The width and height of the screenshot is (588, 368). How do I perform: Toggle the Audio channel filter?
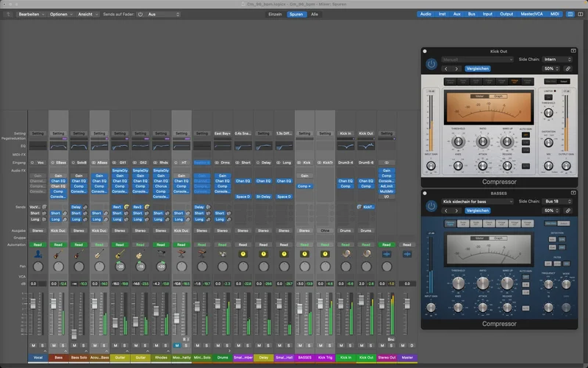pos(426,14)
